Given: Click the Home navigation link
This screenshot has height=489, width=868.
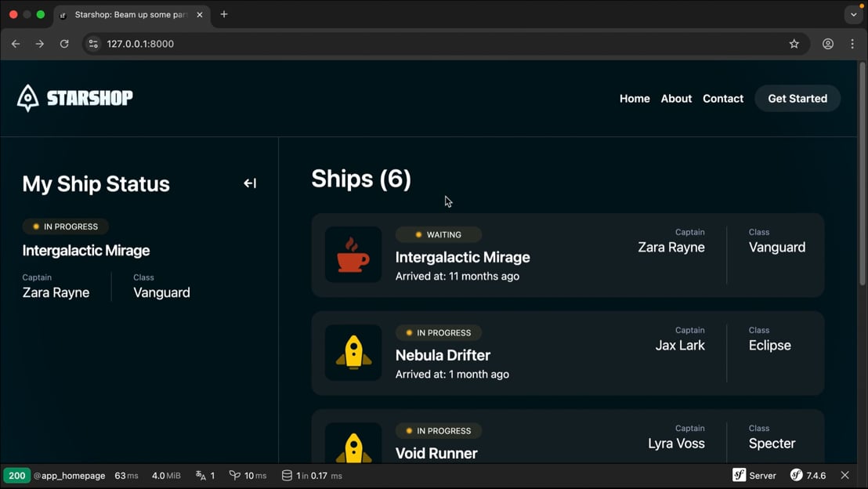Looking at the screenshot, I should click(635, 99).
